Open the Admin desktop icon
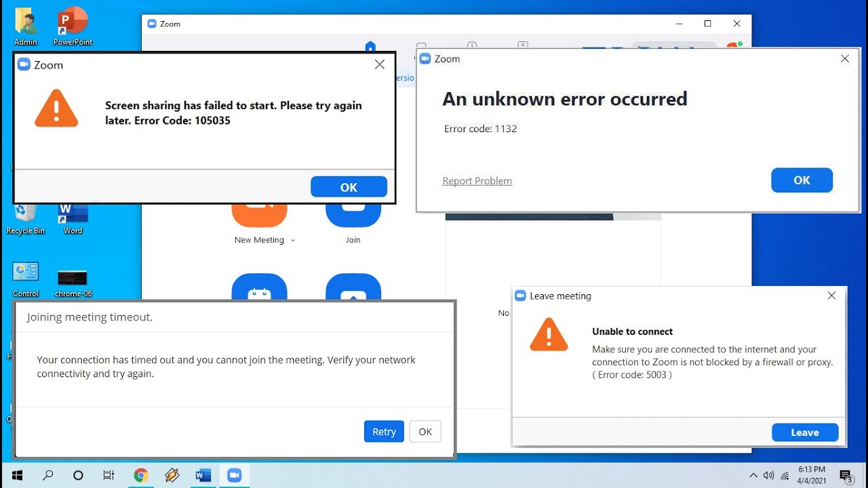The height and width of the screenshot is (488, 868). (26, 27)
